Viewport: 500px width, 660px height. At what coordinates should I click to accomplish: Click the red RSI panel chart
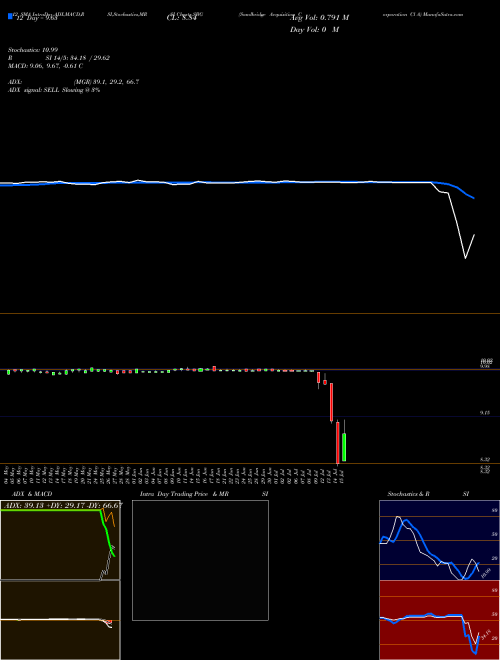[x=438, y=620]
